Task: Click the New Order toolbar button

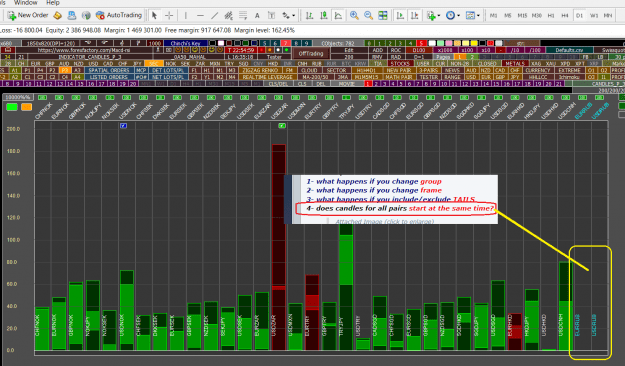Action: [x=28, y=15]
